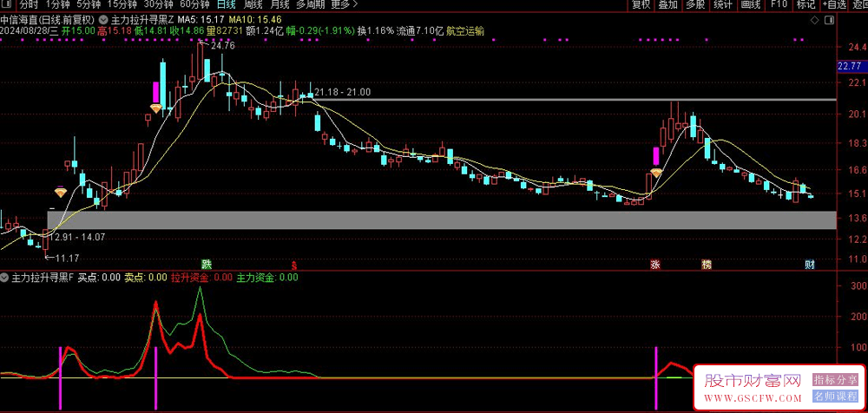Click the 流通7.10亿 float value
868x413 pixels.
point(420,31)
